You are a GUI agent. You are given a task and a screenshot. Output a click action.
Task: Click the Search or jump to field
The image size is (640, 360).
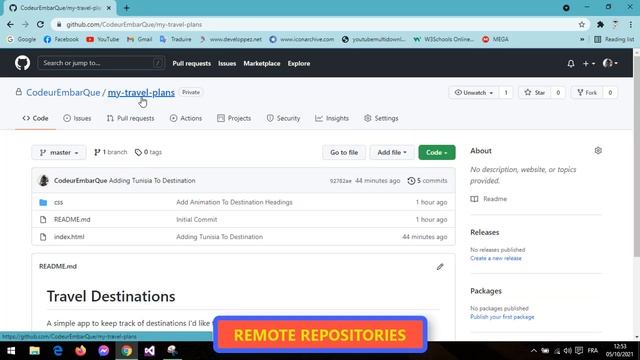click(101, 63)
